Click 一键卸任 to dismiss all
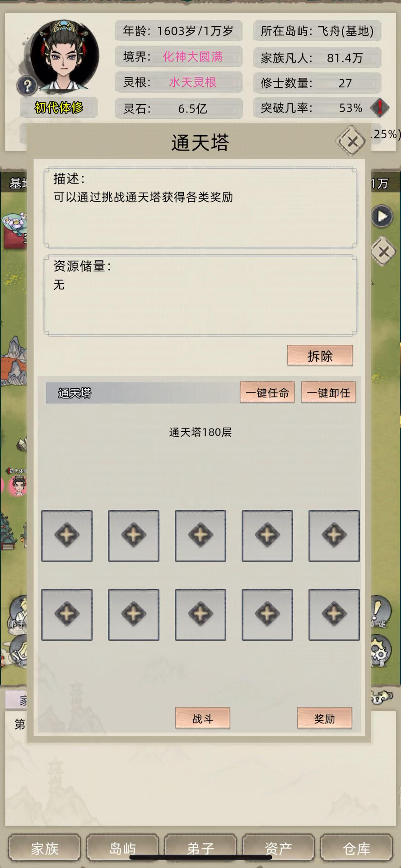401x868 pixels. [x=329, y=392]
